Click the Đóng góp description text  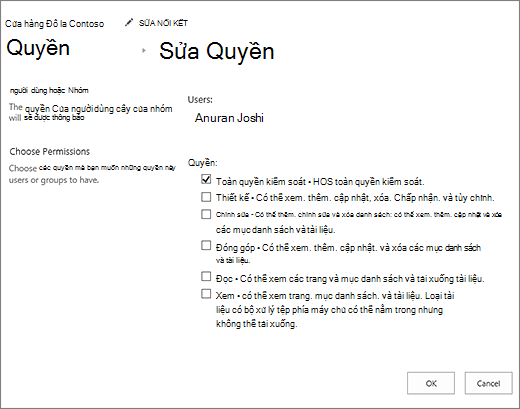[348, 253]
